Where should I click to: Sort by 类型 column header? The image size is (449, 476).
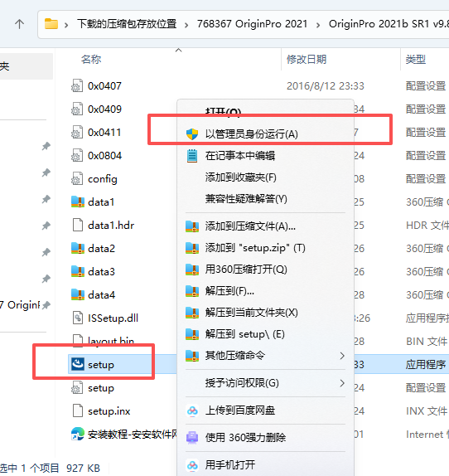coord(416,59)
